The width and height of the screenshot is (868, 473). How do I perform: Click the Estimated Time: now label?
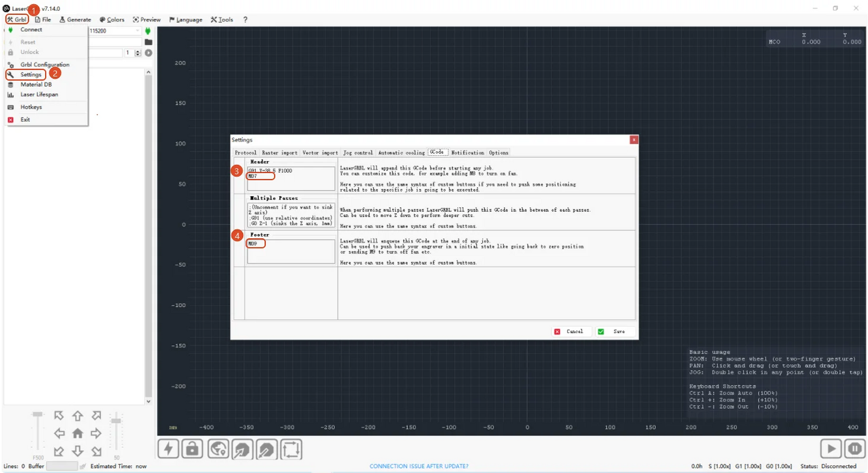[x=118, y=466]
